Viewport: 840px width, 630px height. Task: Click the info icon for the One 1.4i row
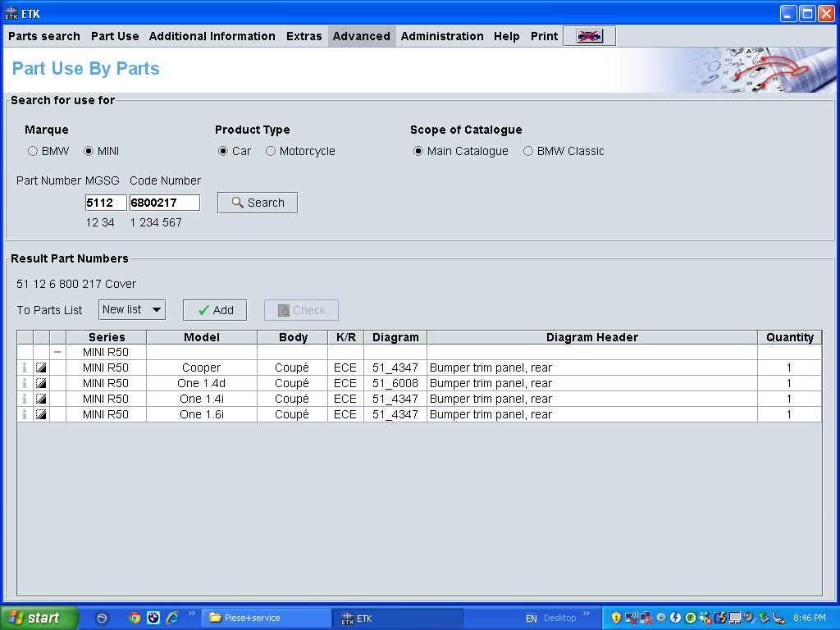(25, 399)
